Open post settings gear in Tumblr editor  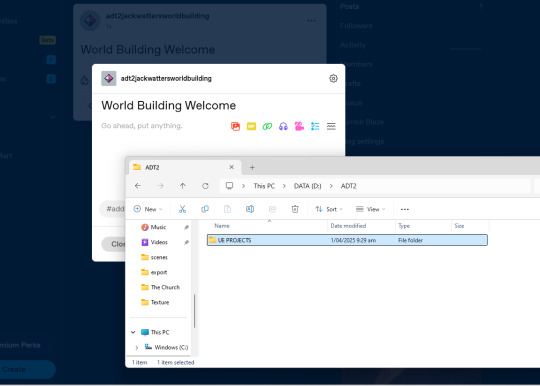coord(333,79)
